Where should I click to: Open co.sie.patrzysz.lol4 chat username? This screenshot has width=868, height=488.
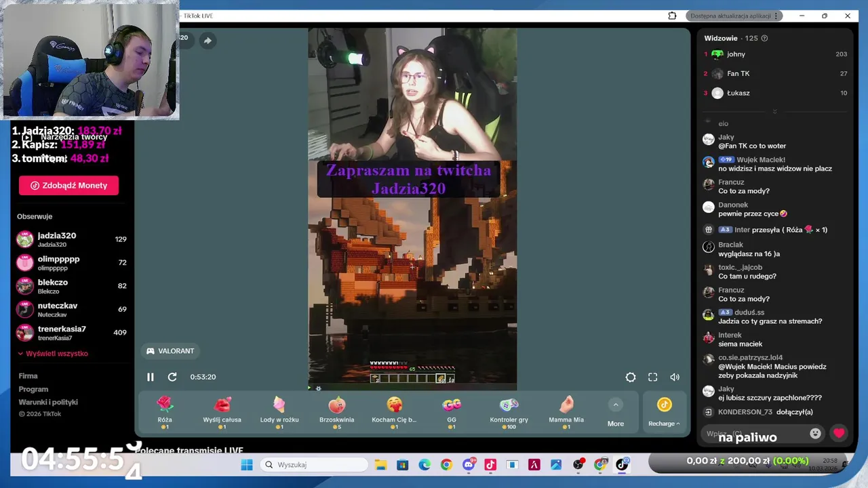pyautogui.click(x=750, y=357)
